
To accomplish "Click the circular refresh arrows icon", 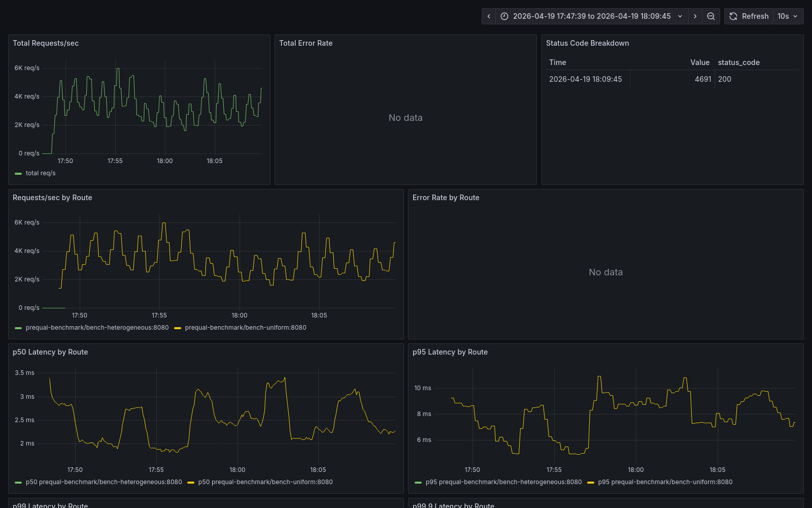I will 733,16.
